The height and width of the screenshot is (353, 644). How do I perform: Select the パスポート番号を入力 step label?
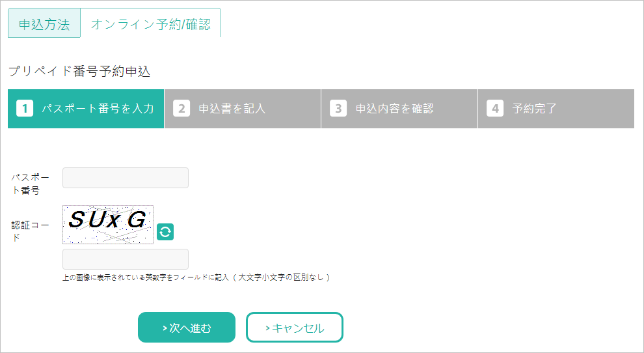(98, 109)
